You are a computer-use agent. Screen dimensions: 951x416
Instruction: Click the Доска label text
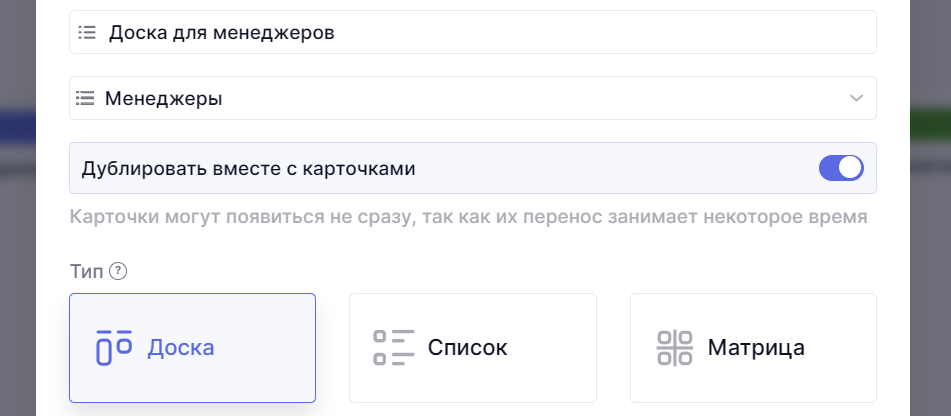pos(181,347)
